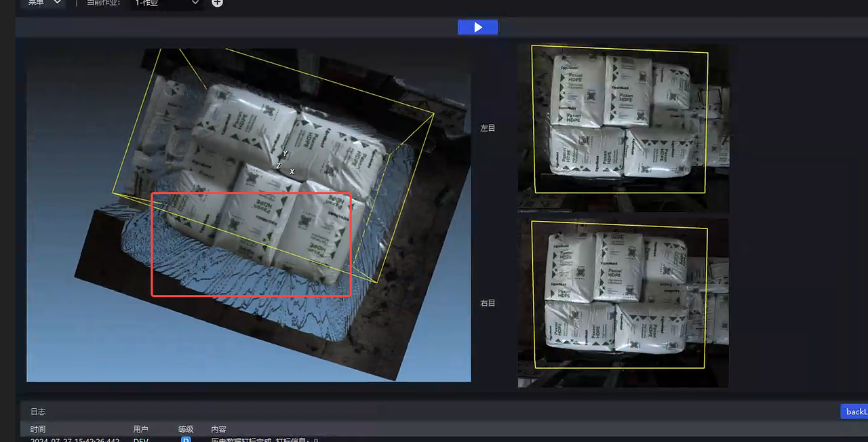Select the 日志 log panel header
868x442 pixels.
(x=38, y=411)
